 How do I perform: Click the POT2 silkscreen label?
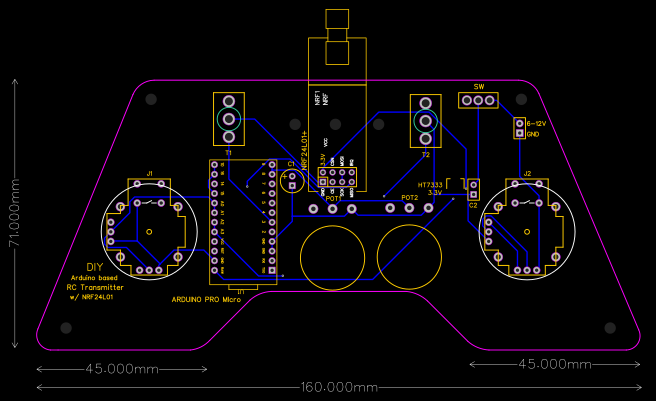(x=410, y=198)
